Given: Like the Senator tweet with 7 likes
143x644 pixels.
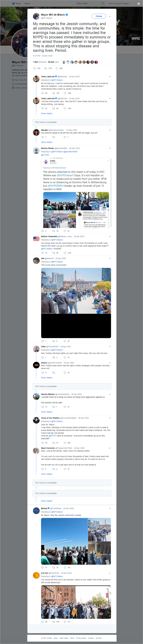Looking at the screenshot, I should (65, 137).
